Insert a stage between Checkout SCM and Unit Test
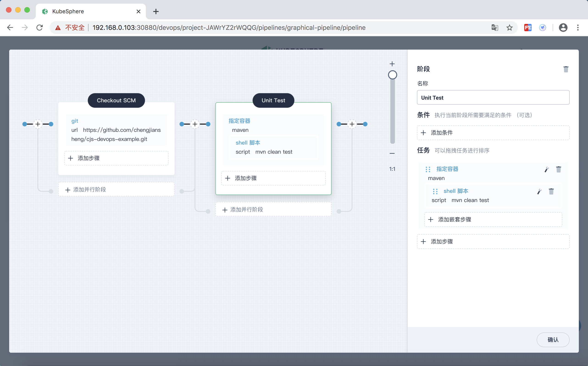The width and height of the screenshot is (588, 366). point(195,124)
